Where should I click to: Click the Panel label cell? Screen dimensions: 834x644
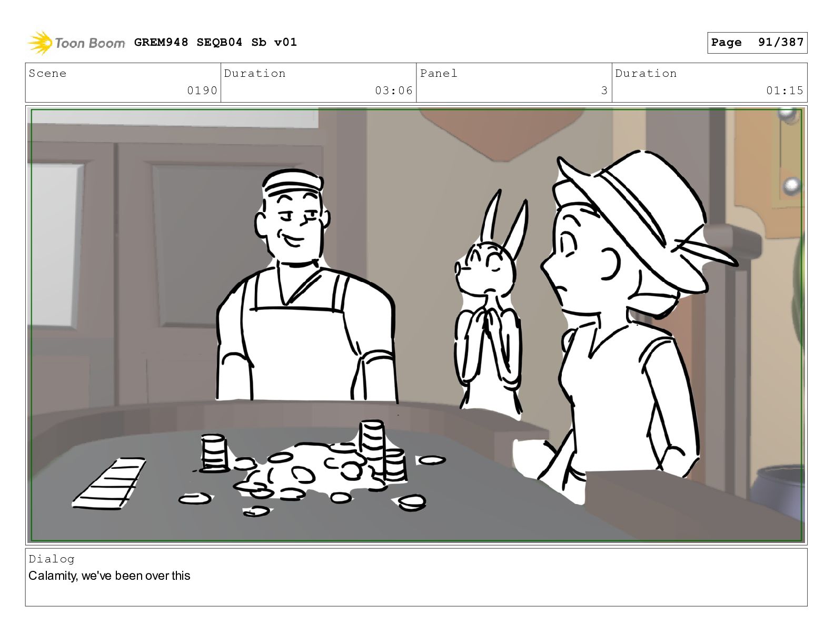coord(514,83)
